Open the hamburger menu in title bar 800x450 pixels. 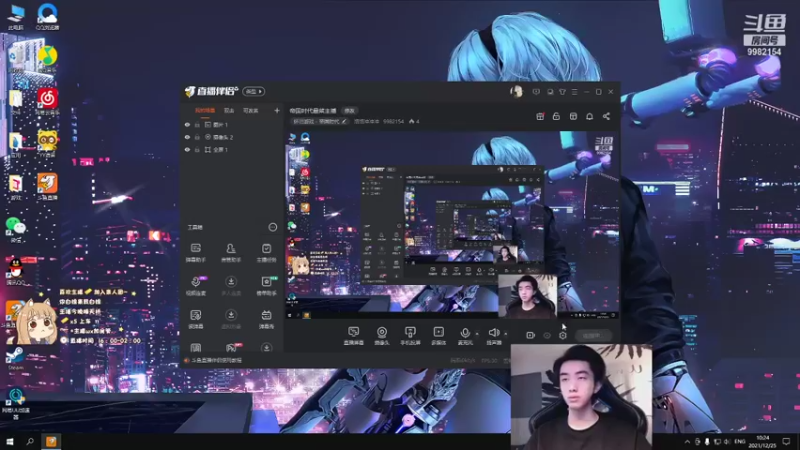pos(574,92)
